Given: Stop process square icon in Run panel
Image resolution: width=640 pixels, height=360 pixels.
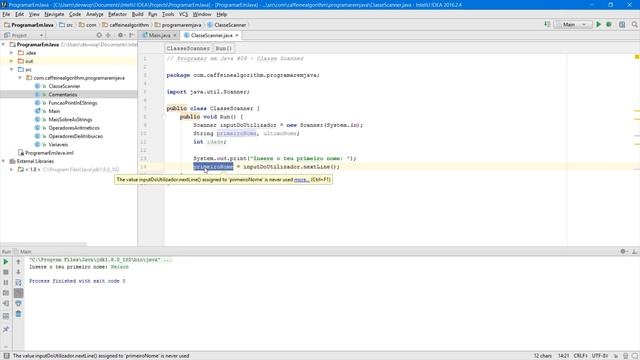Looking at the screenshot, I should coord(6,272).
